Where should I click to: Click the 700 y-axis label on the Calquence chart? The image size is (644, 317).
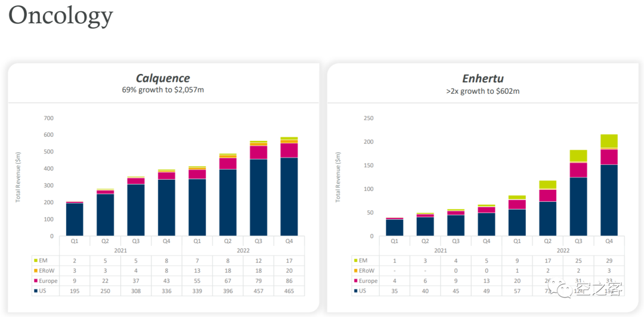(49, 118)
